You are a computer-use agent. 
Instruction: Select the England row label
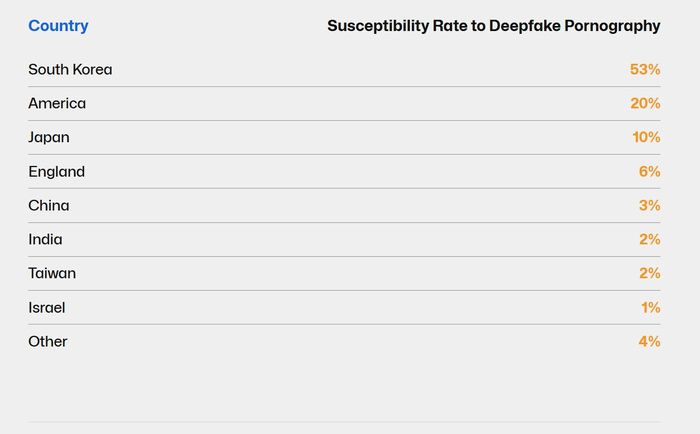tap(57, 172)
